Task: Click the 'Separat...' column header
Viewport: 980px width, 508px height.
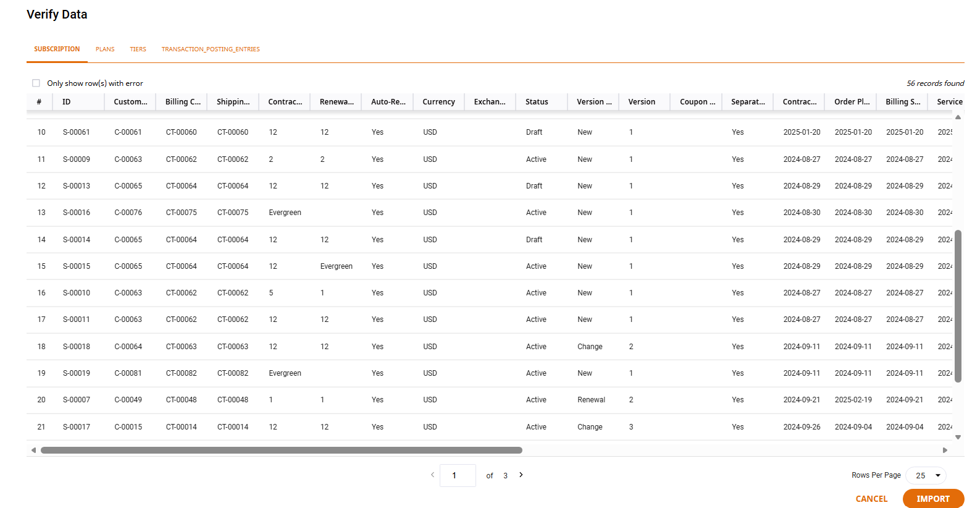Action: point(747,102)
